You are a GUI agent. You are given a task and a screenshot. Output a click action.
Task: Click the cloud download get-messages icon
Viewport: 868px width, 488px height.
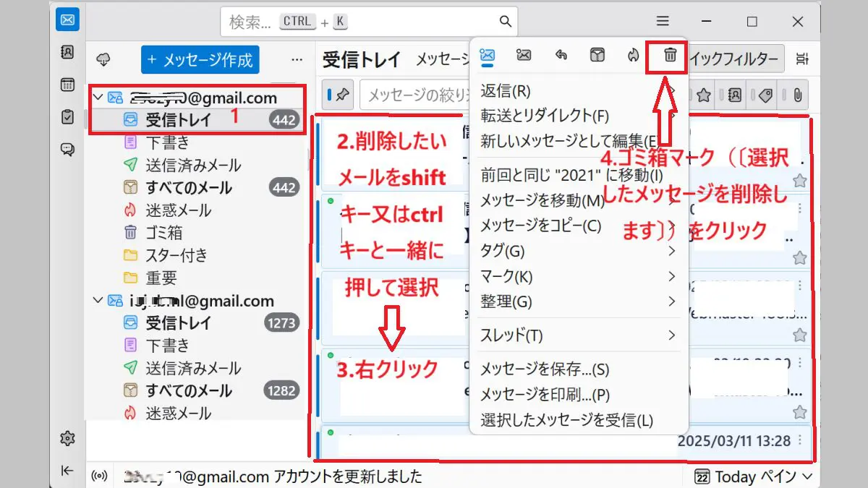[x=103, y=59]
